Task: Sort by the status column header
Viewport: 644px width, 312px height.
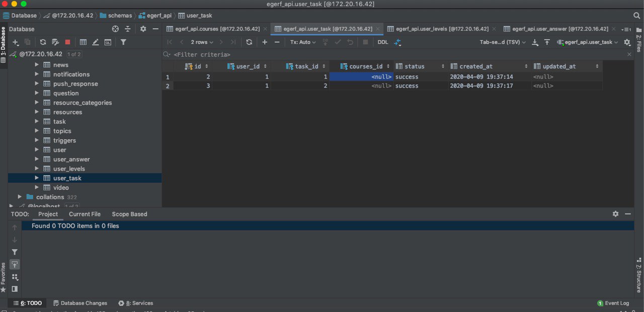Action: (420, 66)
